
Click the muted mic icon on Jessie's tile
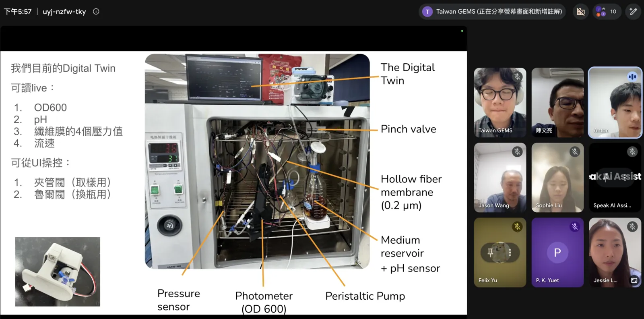(632, 227)
